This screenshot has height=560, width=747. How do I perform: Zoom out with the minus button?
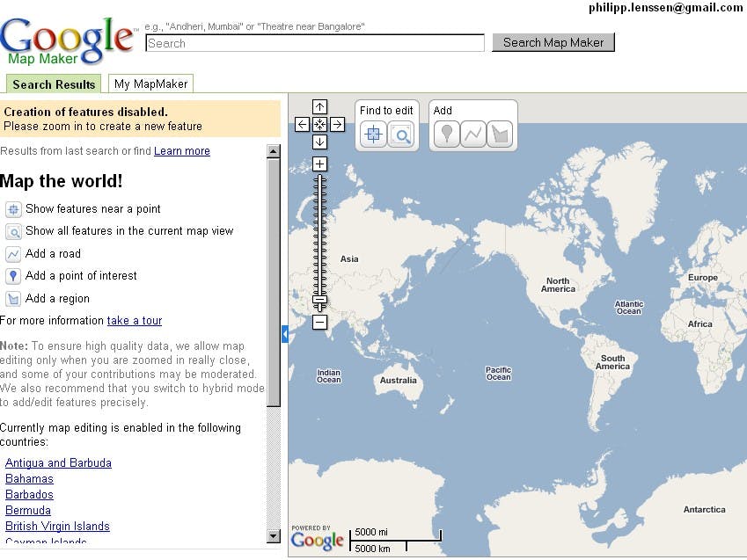click(319, 323)
